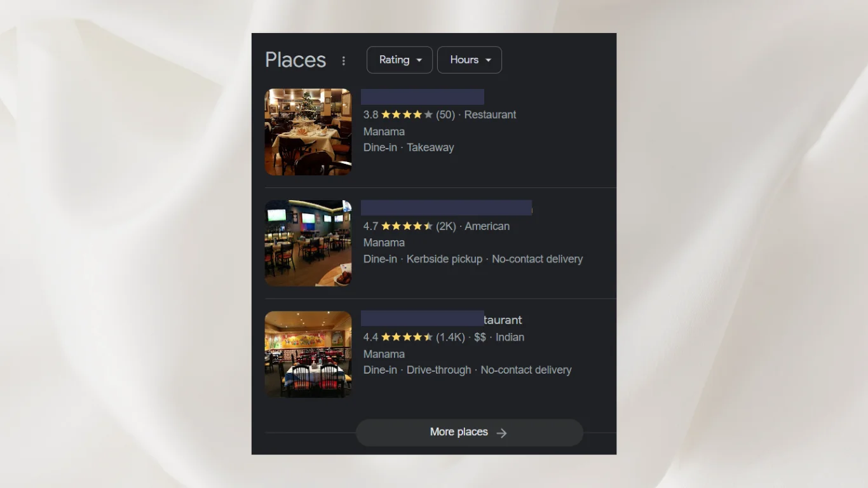Screen dimensions: 868x488
Task: Click the 3.8 star rating row
Action: pos(440,114)
